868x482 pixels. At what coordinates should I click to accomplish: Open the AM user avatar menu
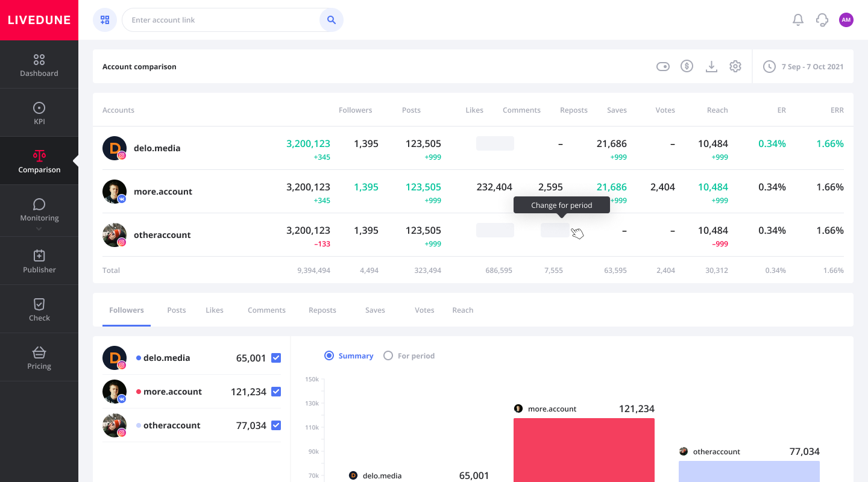pos(846,20)
